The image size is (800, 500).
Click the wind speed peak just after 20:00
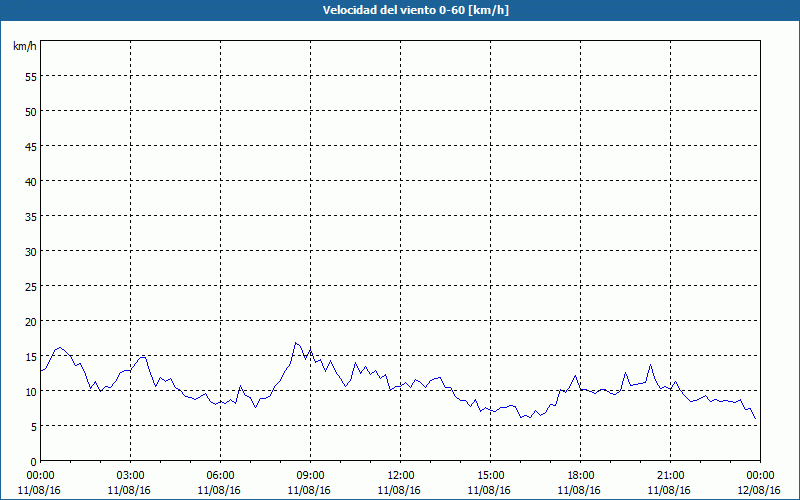click(651, 365)
